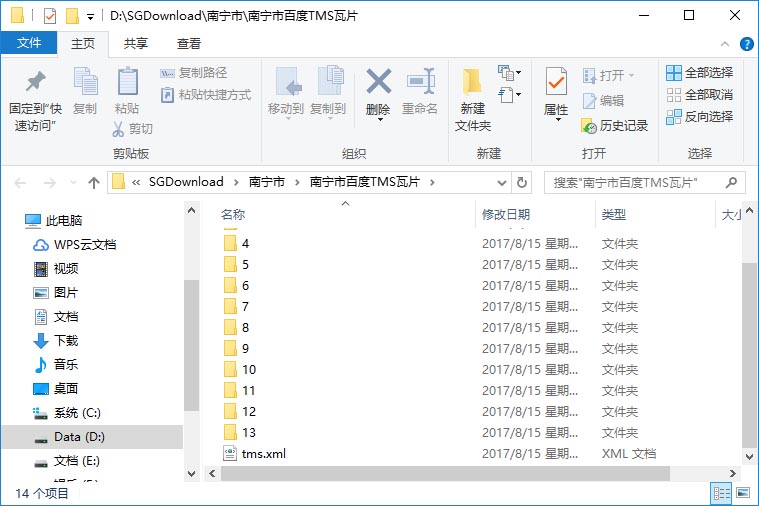Click the Refresh button beside address bar
This screenshot has height=506, width=759.
pyautogui.click(x=522, y=183)
